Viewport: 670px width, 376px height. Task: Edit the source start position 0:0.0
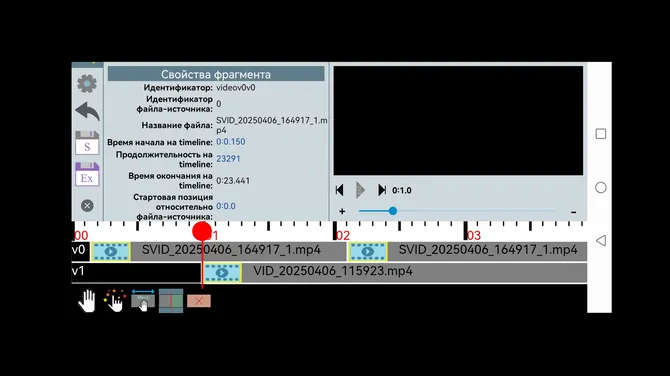pos(226,206)
